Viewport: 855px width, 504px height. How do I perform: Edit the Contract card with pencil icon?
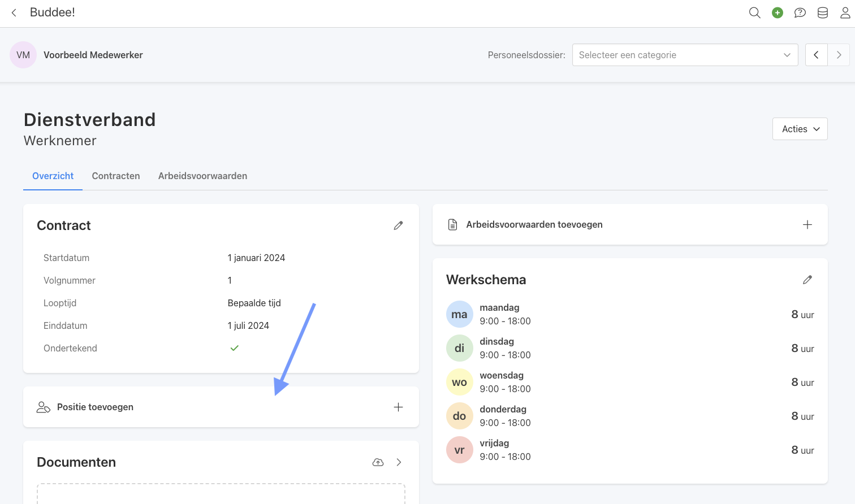[398, 225]
